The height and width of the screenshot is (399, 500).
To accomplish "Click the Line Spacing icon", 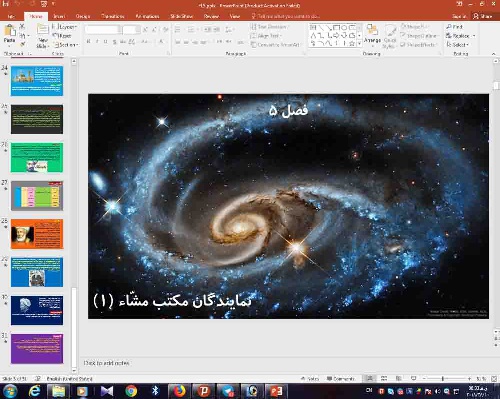I will 228,30.
